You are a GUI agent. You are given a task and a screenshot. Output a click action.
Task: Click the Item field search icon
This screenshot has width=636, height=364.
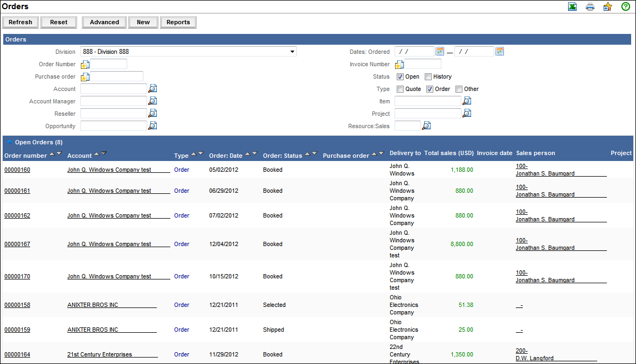coord(467,101)
